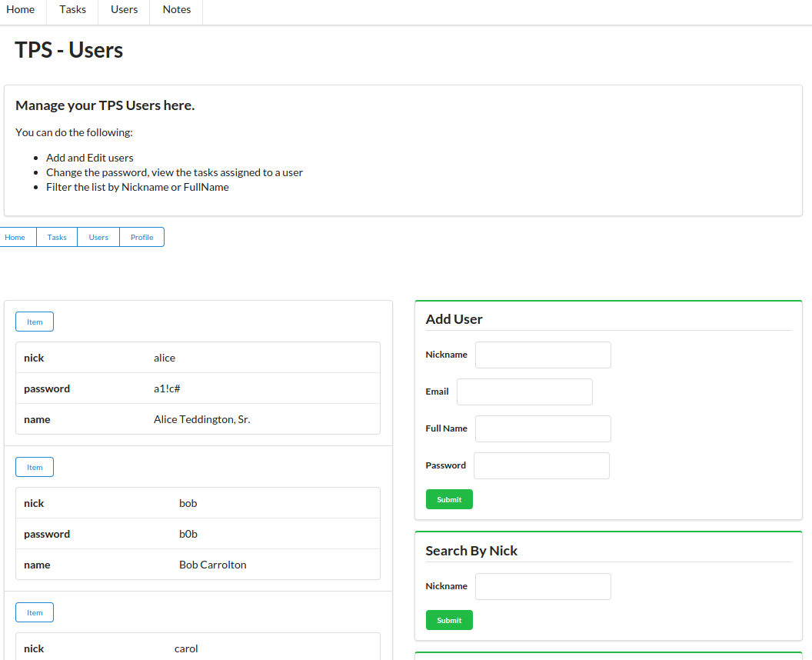Focus the Add User Nickname field
Screen dimensions: 812x660
pos(543,355)
